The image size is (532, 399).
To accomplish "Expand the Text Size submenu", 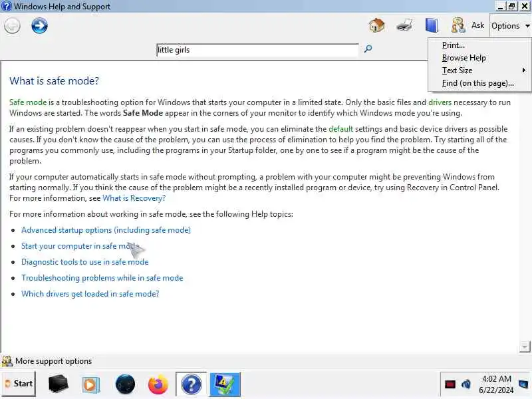I will click(x=479, y=70).
